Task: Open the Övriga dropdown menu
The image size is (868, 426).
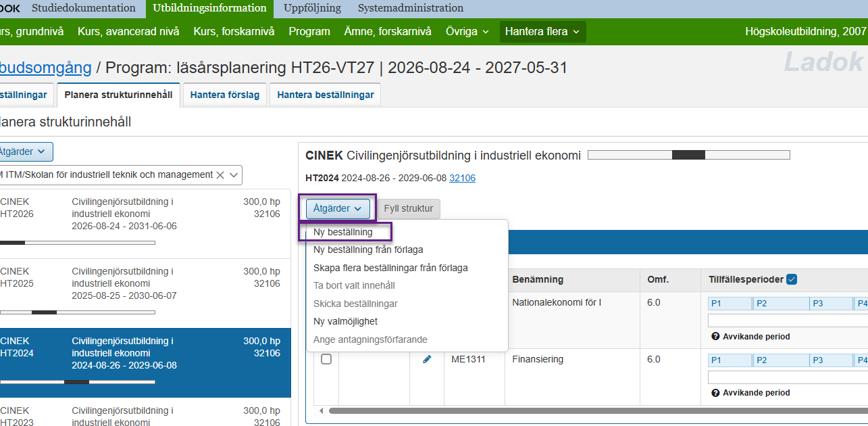Action: (467, 31)
